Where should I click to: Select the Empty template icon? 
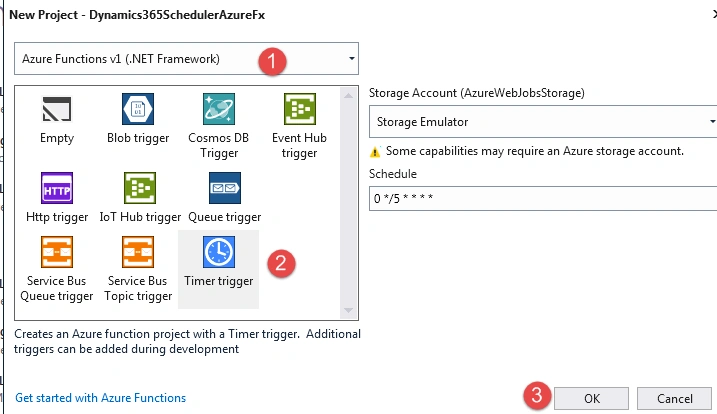(x=57, y=109)
